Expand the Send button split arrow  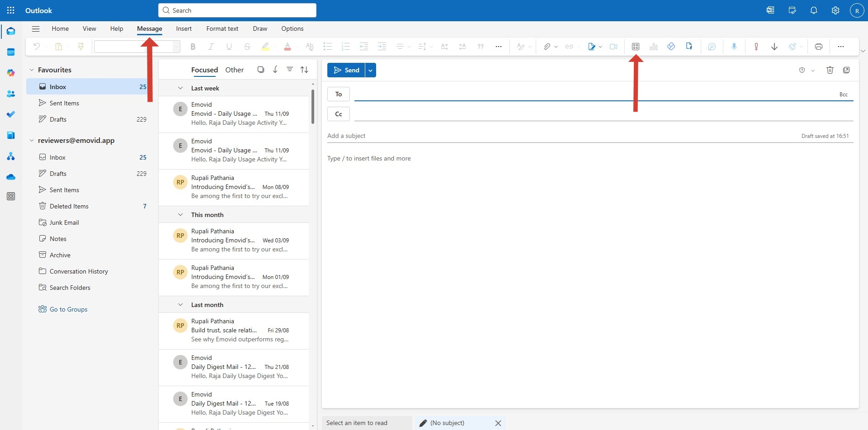(370, 70)
